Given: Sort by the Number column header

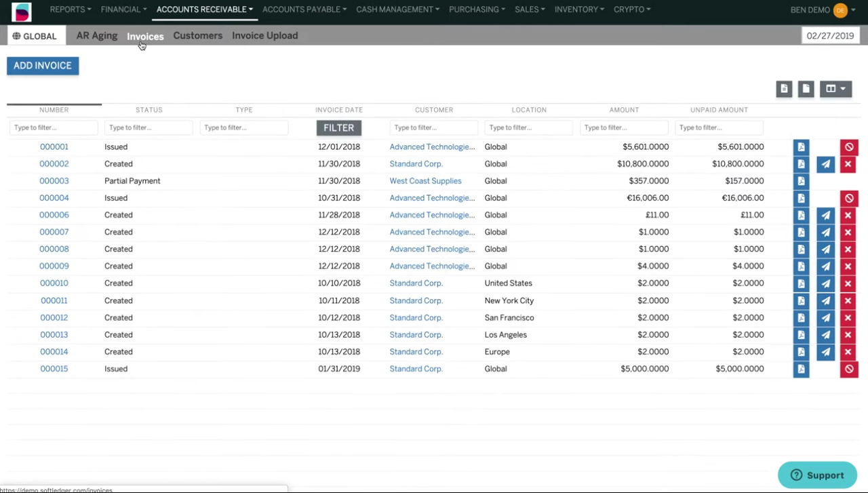Looking at the screenshot, I should click(x=54, y=110).
